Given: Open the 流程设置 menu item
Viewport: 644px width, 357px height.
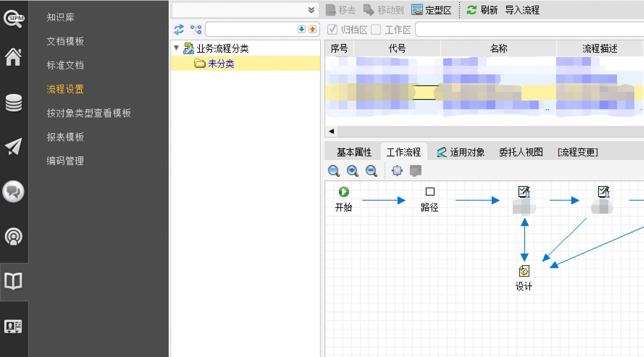Looking at the screenshot, I should (65, 89).
